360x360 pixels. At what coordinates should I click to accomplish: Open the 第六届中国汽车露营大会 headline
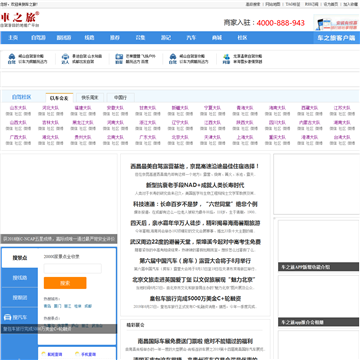[x=195, y=261]
